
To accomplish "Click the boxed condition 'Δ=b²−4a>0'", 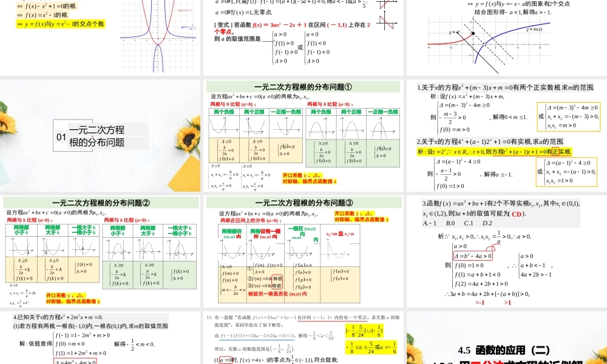I will coord(473,256).
